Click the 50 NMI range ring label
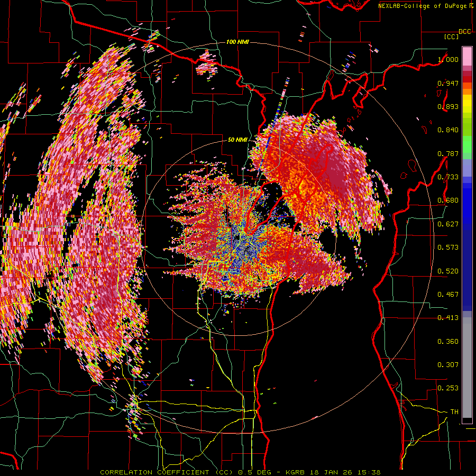 point(237,140)
